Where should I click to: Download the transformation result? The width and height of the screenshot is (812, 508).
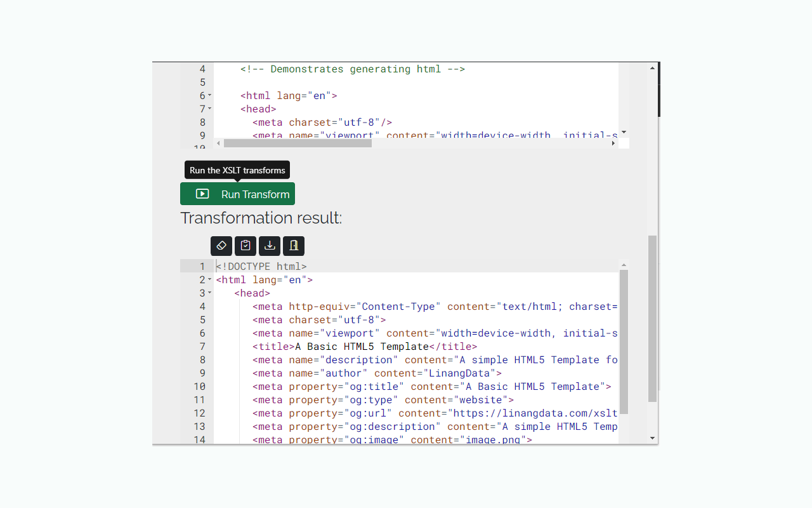[269, 246]
